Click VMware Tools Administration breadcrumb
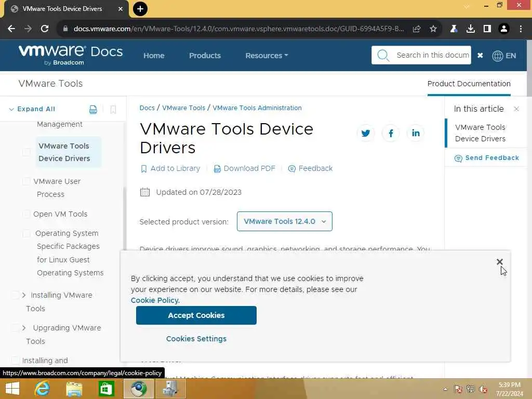The height and width of the screenshot is (399, 532). coord(257,108)
